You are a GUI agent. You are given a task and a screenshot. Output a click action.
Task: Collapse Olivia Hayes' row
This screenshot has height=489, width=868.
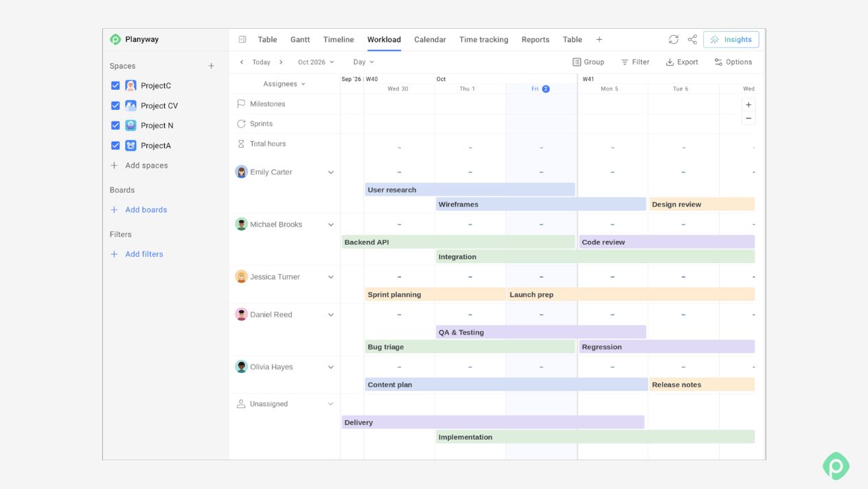pyautogui.click(x=330, y=367)
